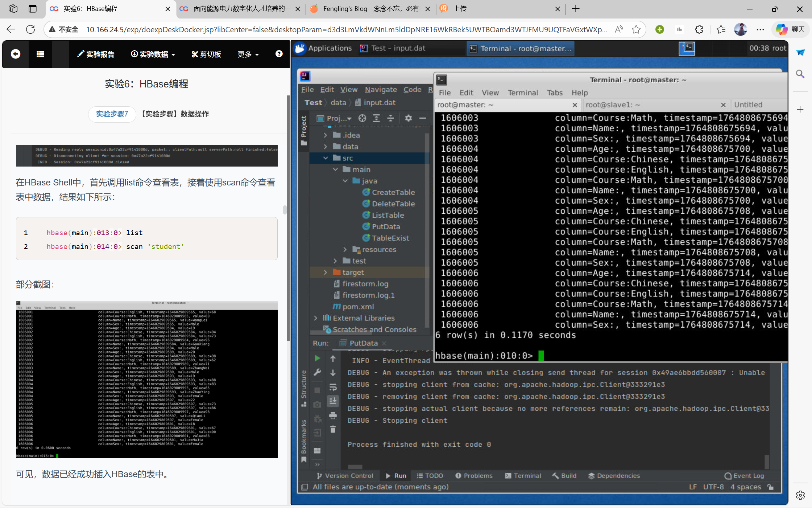Collapse the src folder
This screenshot has width=812, height=508.
coord(325,158)
